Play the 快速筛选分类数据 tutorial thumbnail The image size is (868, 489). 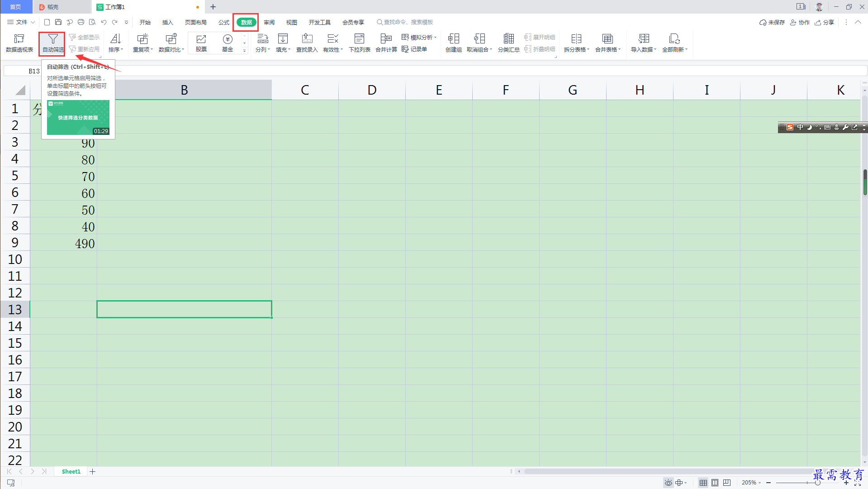coord(78,117)
